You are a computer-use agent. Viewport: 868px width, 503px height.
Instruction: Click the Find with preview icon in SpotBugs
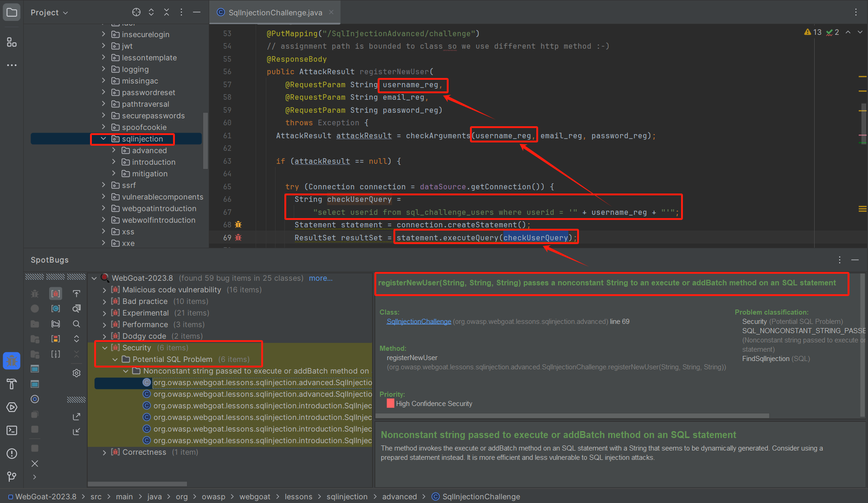coord(77,309)
